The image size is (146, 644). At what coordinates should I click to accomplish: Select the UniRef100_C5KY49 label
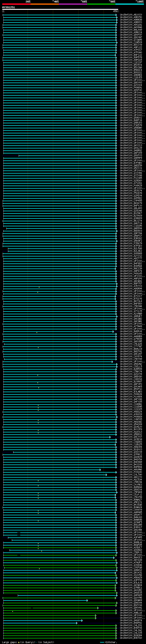pyautogui.click(x=131, y=359)
